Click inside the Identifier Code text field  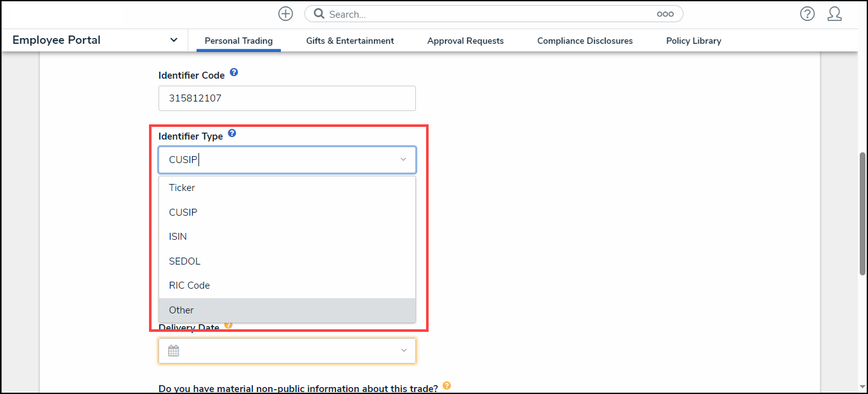287,98
